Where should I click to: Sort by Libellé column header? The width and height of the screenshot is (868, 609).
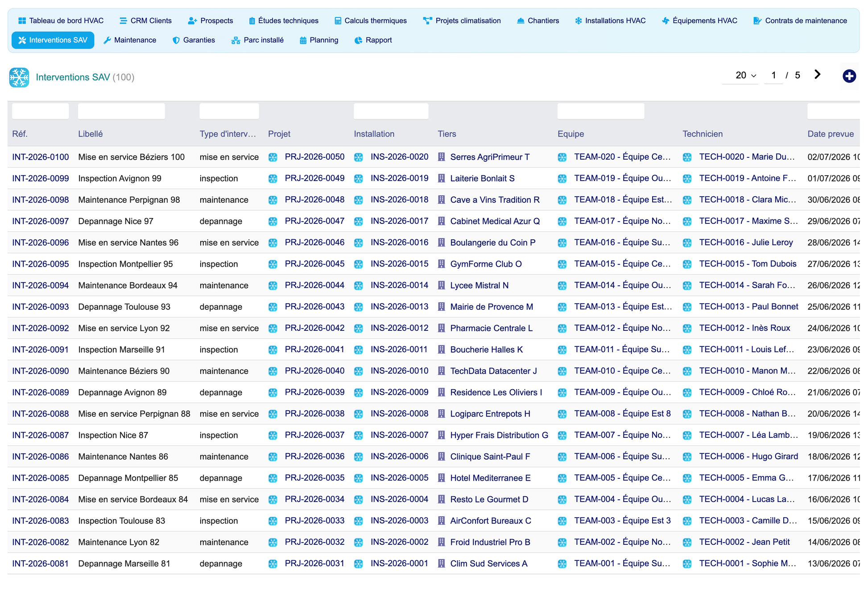pos(91,134)
